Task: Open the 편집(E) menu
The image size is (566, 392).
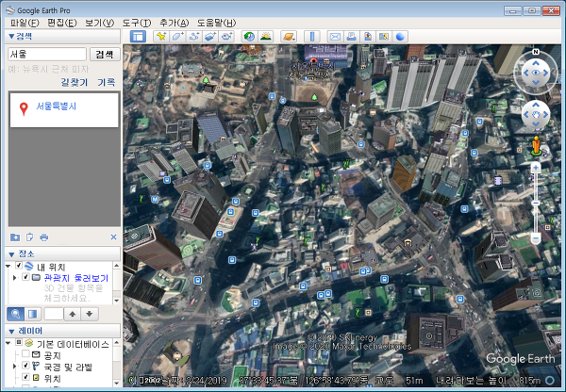Action: pyautogui.click(x=62, y=23)
